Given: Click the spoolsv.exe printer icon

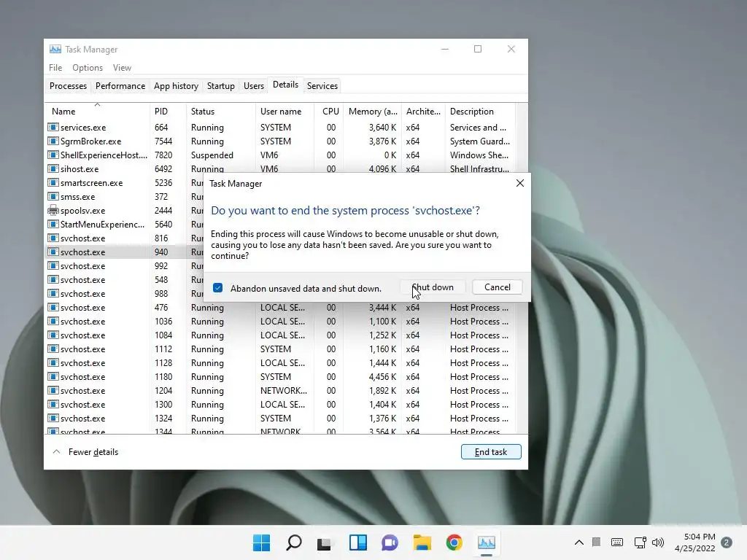Looking at the screenshot, I should coord(53,210).
